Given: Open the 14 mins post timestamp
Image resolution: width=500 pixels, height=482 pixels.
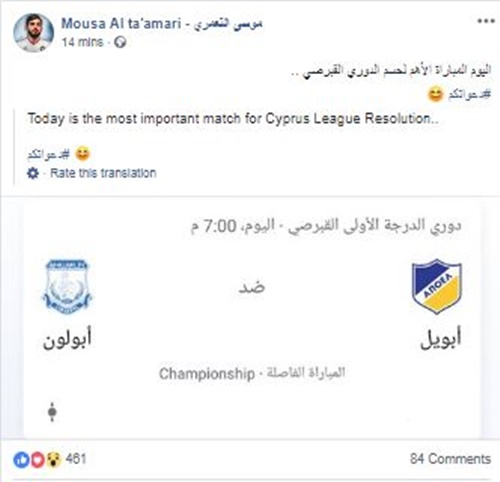Looking at the screenshot, I should [x=82, y=42].
